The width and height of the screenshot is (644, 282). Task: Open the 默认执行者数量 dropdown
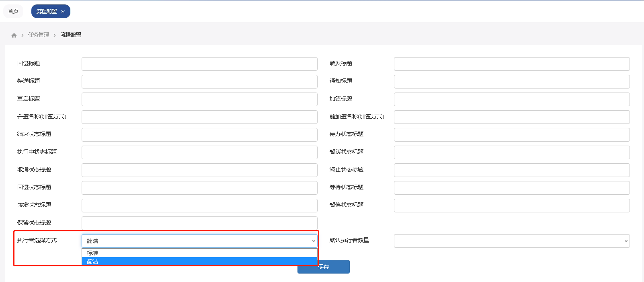(511, 241)
